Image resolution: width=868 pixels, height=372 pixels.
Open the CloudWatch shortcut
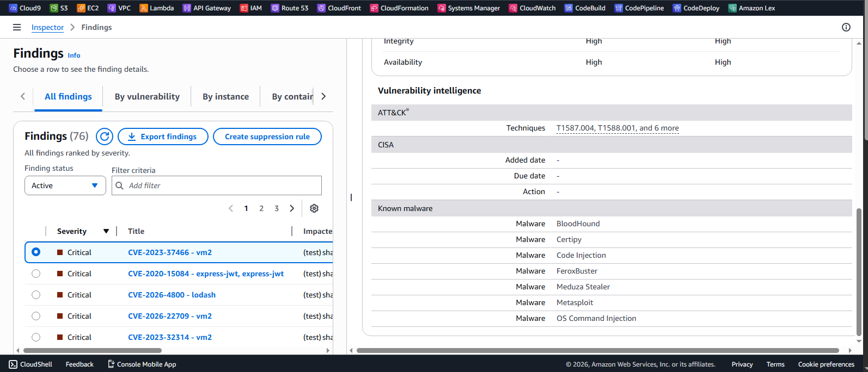click(x=533, y=8)
